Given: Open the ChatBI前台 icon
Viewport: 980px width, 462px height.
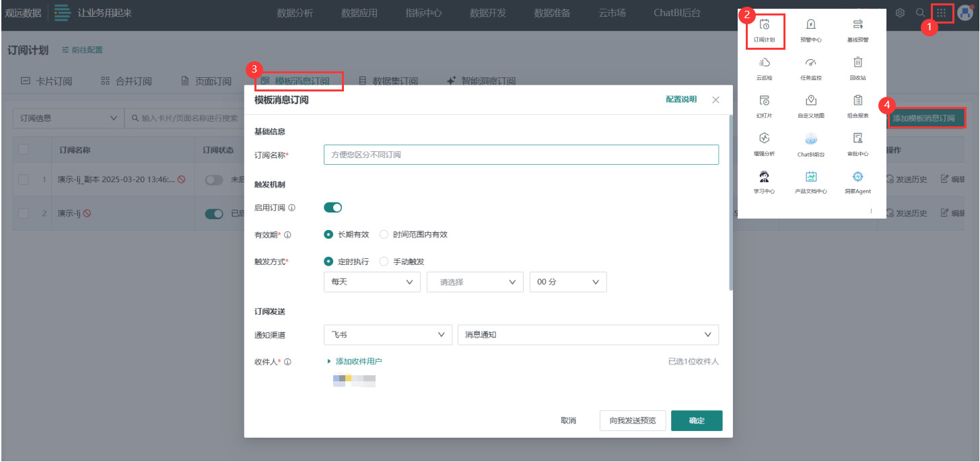Looking at the screenshot, I should tap(810, 144).
